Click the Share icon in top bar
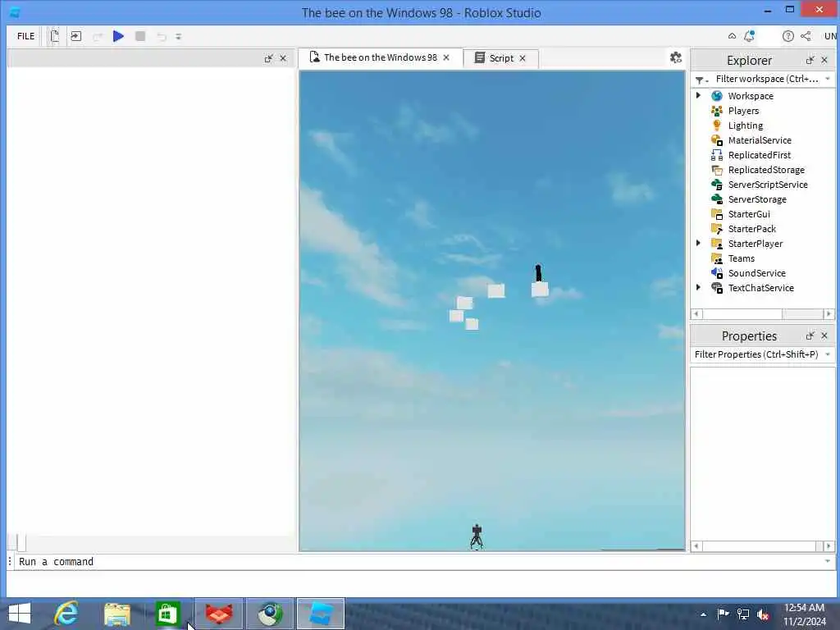Viewport: 840px width, 630px height. pyautogui.click(x=806, y=36)
